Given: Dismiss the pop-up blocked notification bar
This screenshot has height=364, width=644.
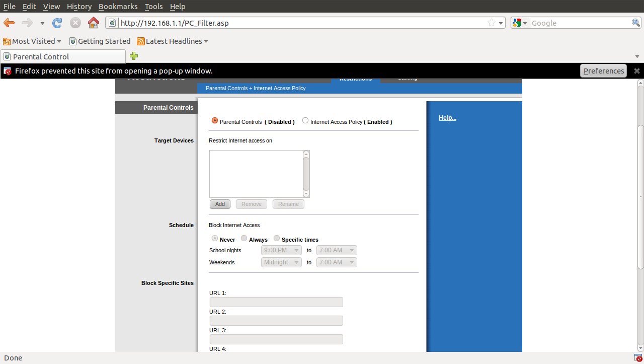Looking at the screenshot, I should [x=636, y=71].
